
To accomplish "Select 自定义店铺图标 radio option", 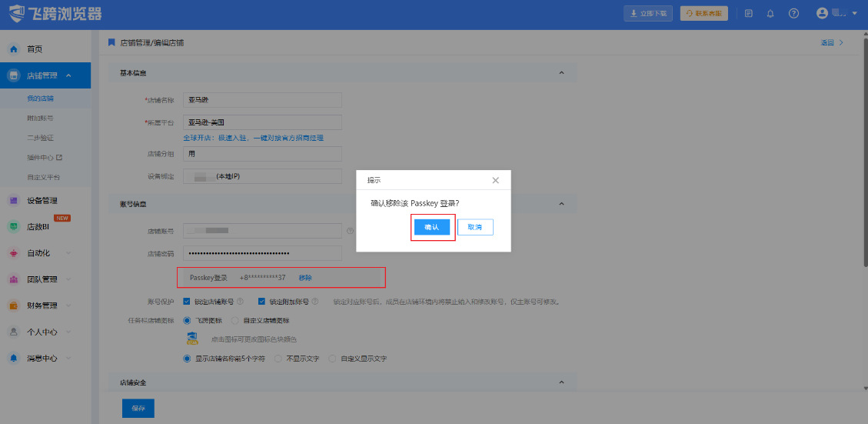I will 234,320.
